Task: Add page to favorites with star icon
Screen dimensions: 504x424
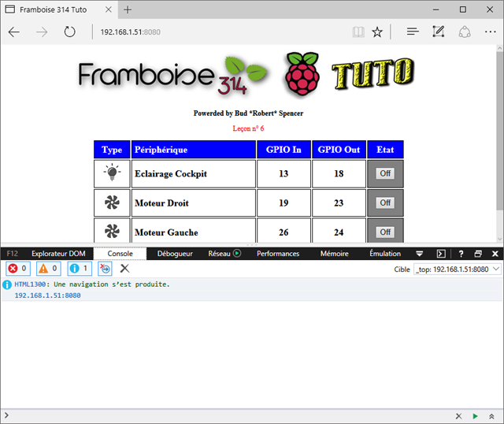Action: [377, 32]
